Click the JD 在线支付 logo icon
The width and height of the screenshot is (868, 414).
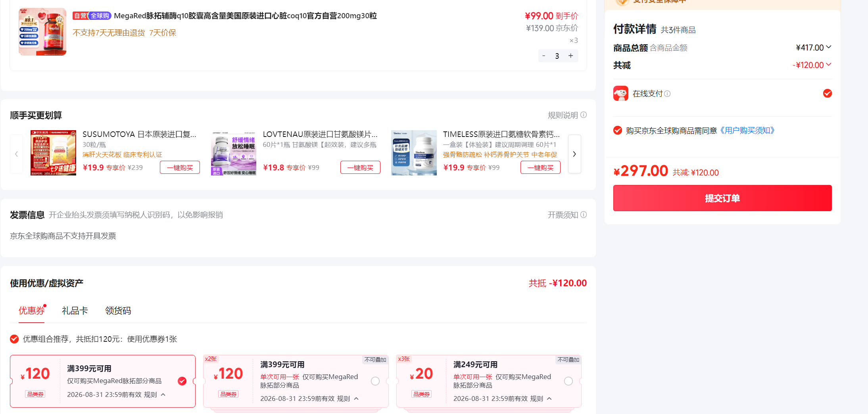[x=621, y=93]
